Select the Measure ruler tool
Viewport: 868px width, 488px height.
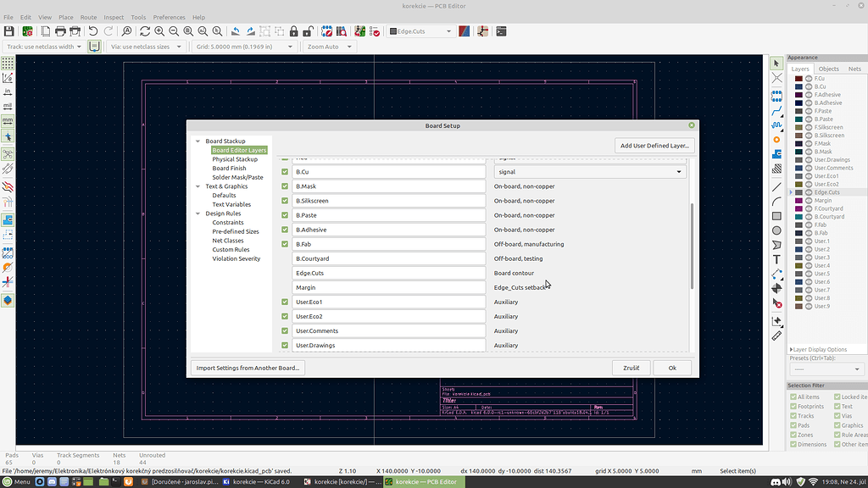(x=777, y=335)
